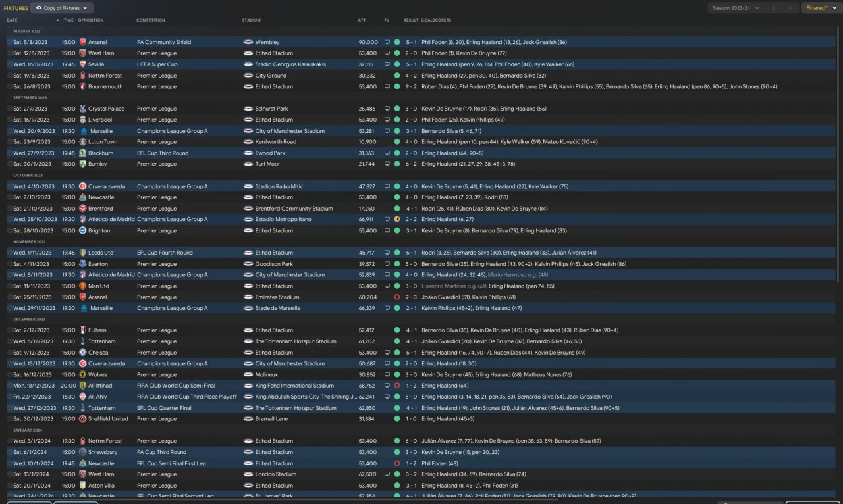This screenshot has height=504, width=843.
Task: Click the Blackburn club badge
Action: tap(82, 153)
